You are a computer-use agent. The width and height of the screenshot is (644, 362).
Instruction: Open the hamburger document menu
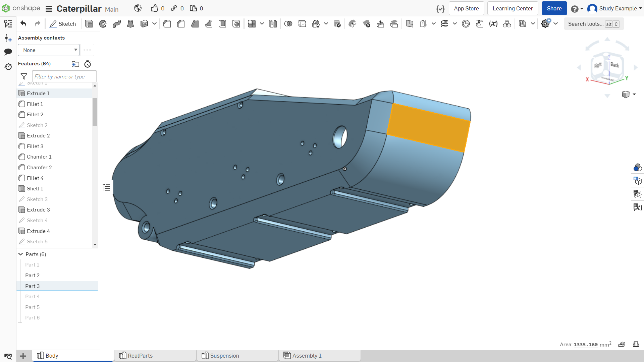tap(49, 9)
